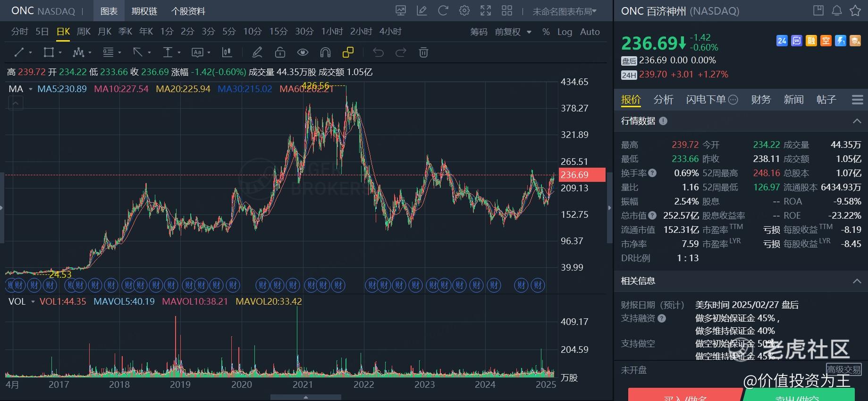Delete all drawings with trash icon
The image size is (868, 401).
coord(423,52)
